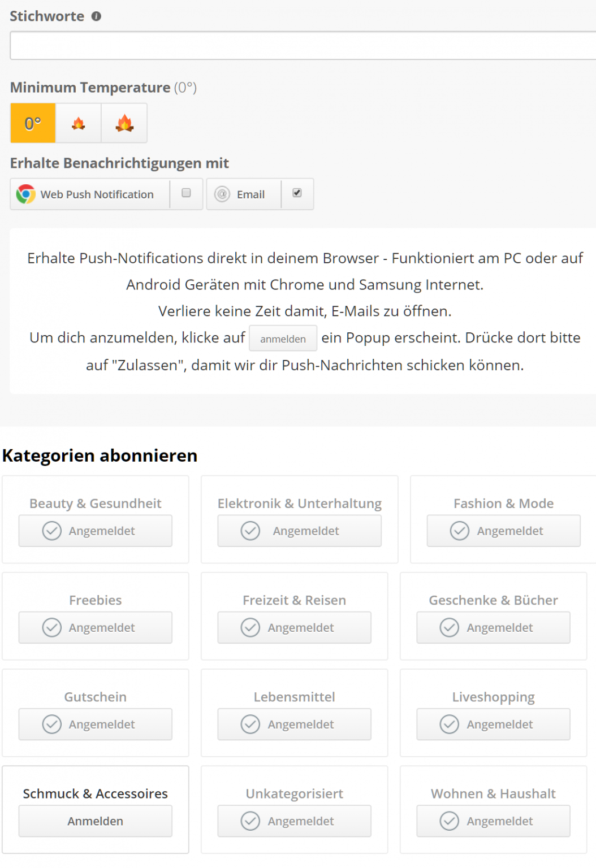Click Anmelden for Schmuck & Accessoires
This screenshot has width=596, height=868.
pos(96,821)
